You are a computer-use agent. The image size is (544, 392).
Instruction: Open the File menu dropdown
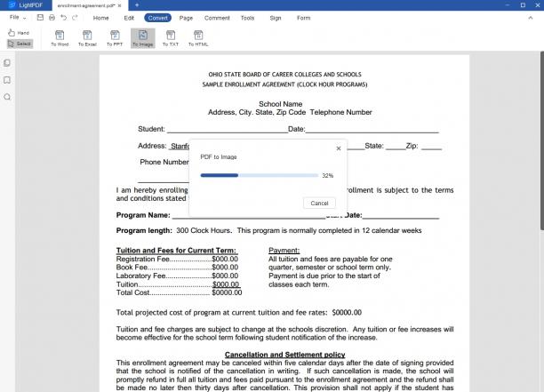click(18, 18)
